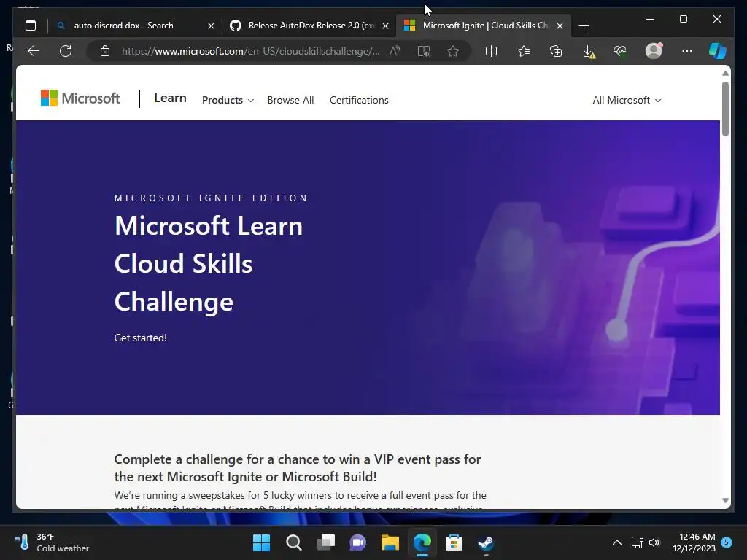Click the Get started! link
The image size is (747, 560).
[141, 338]
